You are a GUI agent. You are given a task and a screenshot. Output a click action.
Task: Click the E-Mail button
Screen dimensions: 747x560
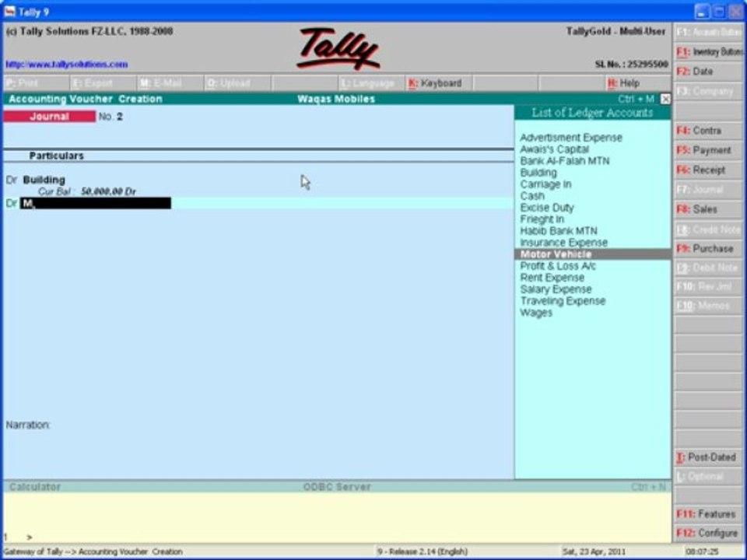click(170, 83)
